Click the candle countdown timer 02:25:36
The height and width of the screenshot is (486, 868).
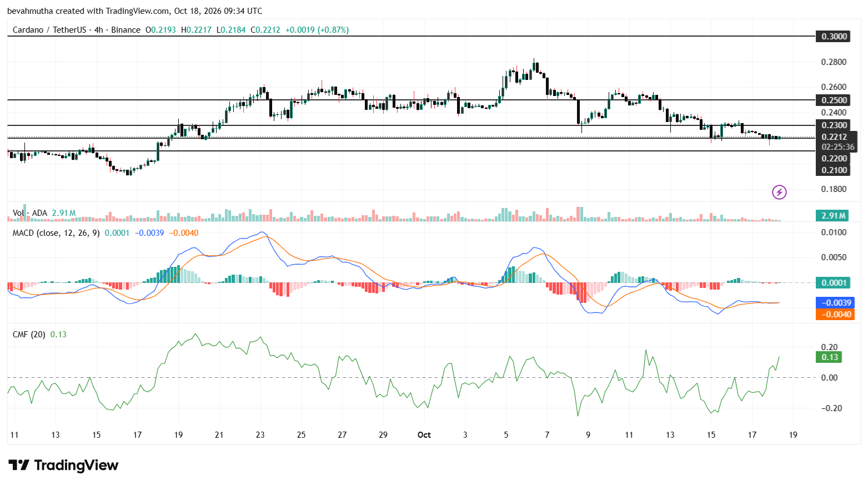(x=838, y=147)
